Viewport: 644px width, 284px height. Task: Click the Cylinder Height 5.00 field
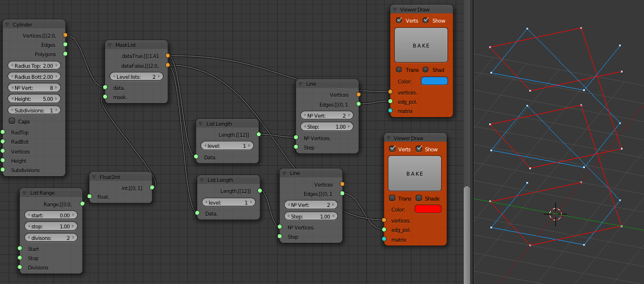(34, 99)
